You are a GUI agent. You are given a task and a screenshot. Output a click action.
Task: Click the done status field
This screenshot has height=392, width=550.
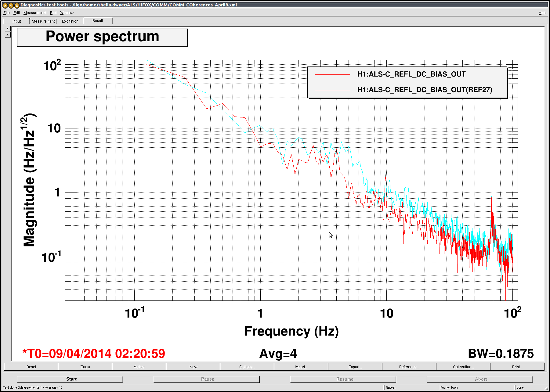(x=530, y=387)
